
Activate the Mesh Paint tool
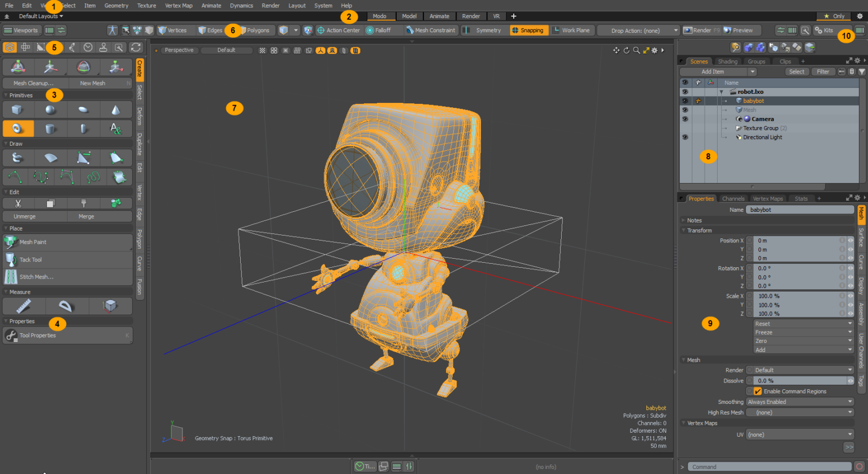click(34, 242)
